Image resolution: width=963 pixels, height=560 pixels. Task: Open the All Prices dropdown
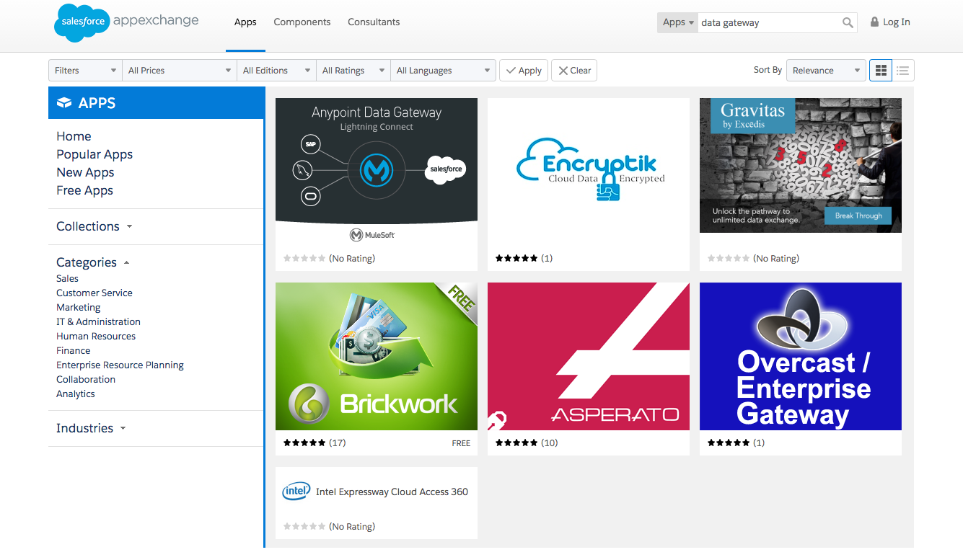(x=180, y=70)
